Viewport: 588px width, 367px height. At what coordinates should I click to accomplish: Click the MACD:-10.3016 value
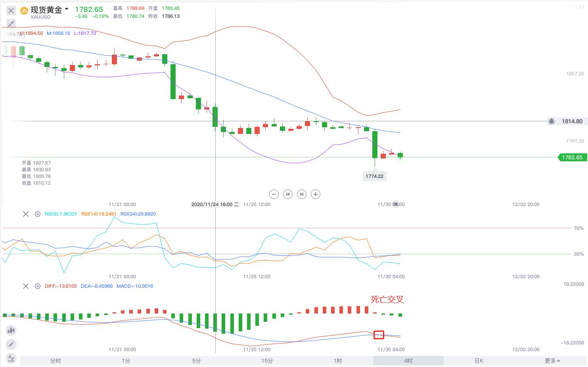tap(135, 286)
